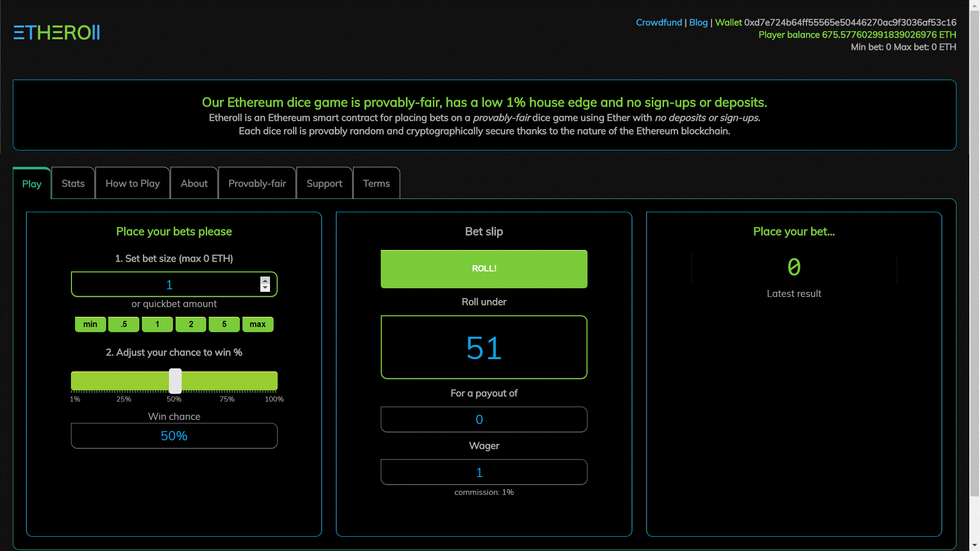The image size is (980, 551).
Task: Open the About tab
Action: (194, 184)
